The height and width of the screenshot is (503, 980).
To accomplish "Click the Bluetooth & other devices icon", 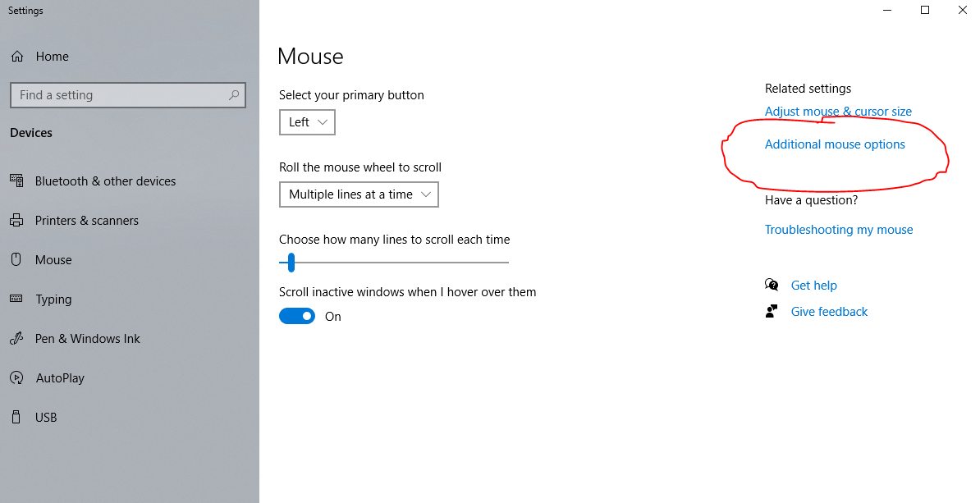I will point(16,181).
